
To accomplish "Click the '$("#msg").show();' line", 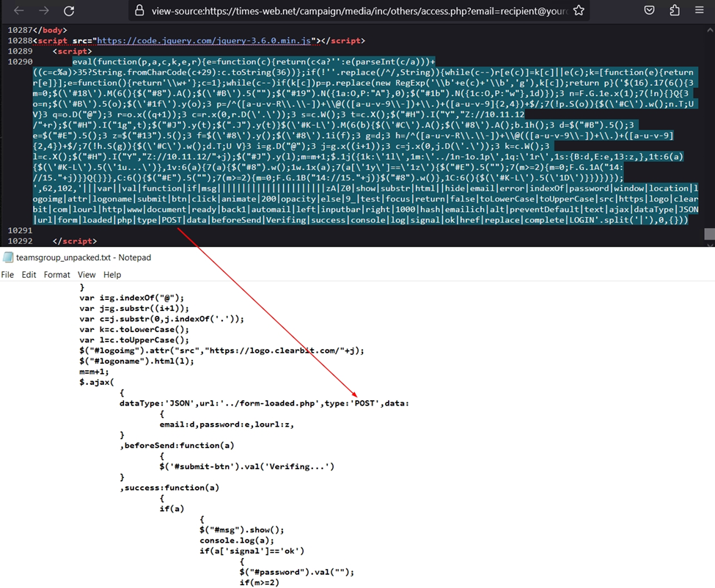I will [x=242, y=529].
